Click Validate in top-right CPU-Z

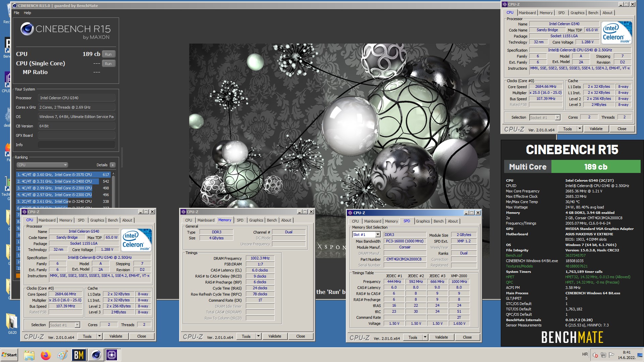[596, 129]
